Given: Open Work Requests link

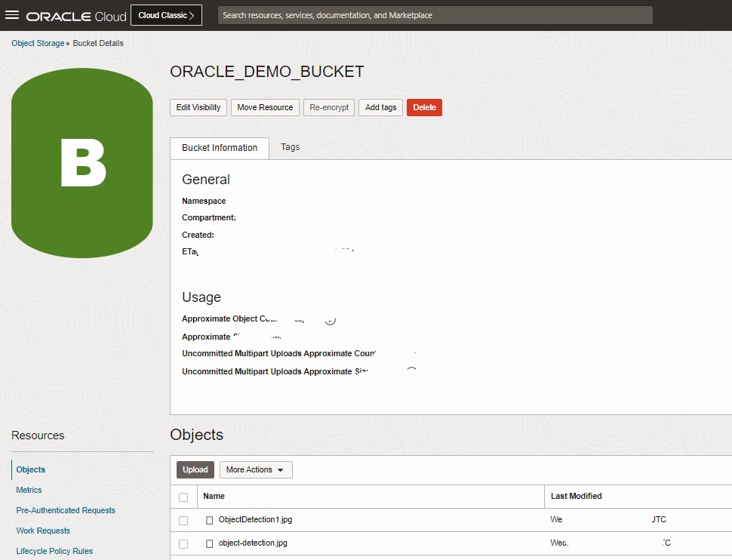Looking at the screenshot, I should (44, 531).
